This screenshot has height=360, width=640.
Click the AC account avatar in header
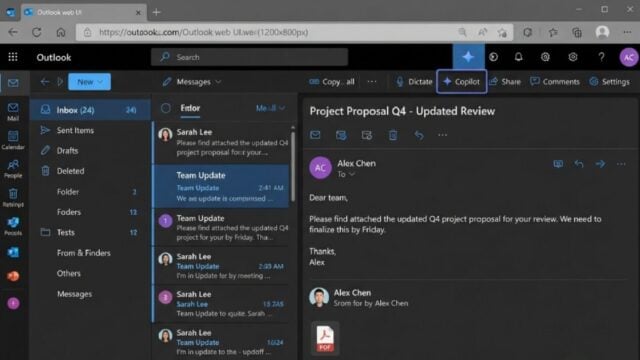pos(629,57)
